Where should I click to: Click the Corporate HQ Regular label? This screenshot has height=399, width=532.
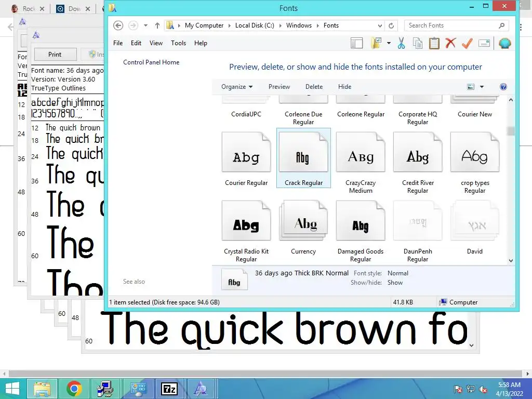click(x=418, y=118)
